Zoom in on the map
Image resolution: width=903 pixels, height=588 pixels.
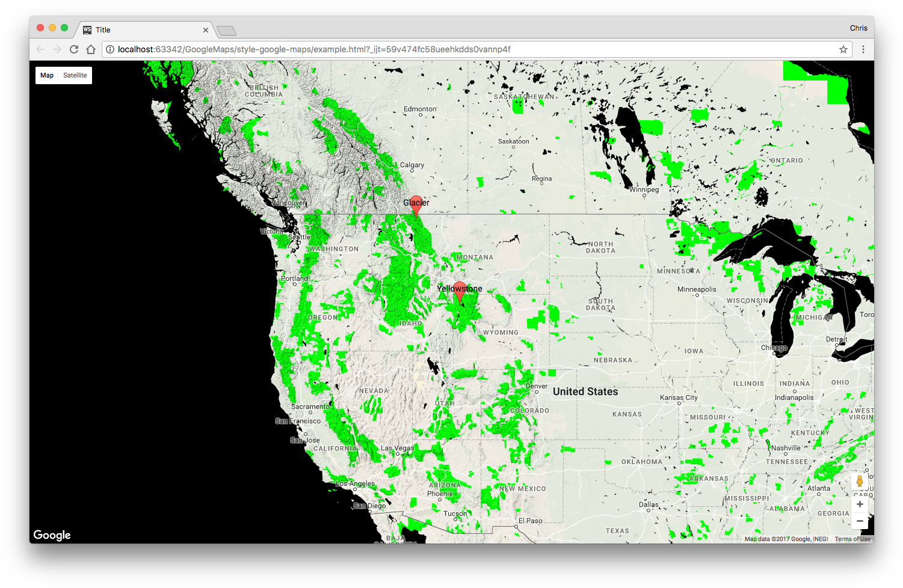tap(860, 504)
